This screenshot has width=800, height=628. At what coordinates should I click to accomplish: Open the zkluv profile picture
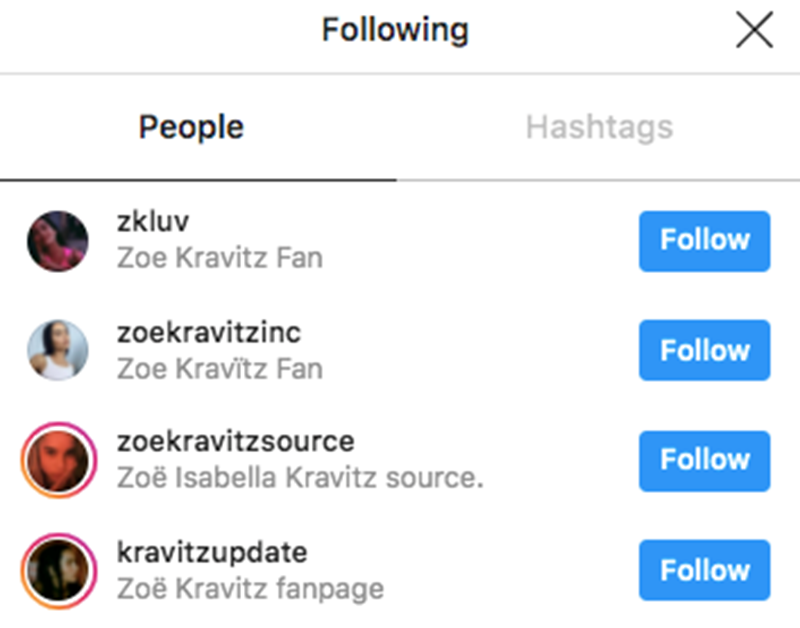click(58, 240)
